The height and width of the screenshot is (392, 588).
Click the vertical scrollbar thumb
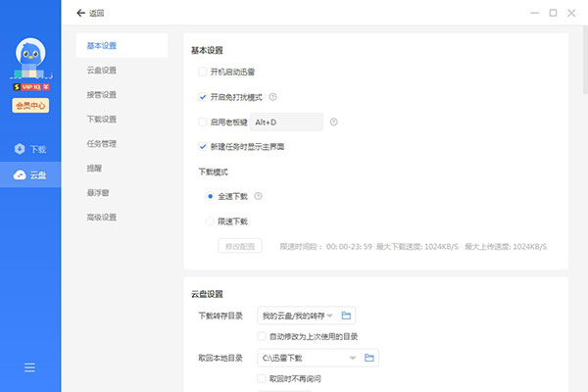(585, 61)
